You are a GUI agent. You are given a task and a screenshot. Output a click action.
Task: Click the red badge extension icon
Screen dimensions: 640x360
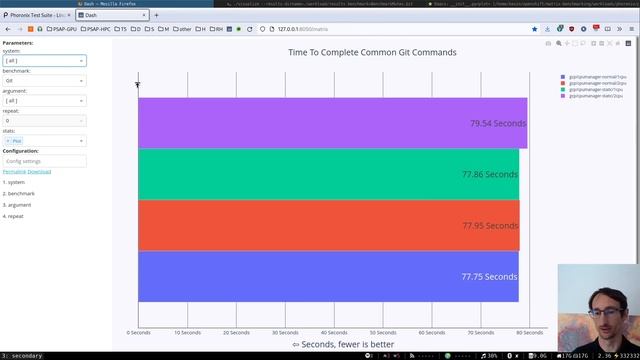coord(596,28)
